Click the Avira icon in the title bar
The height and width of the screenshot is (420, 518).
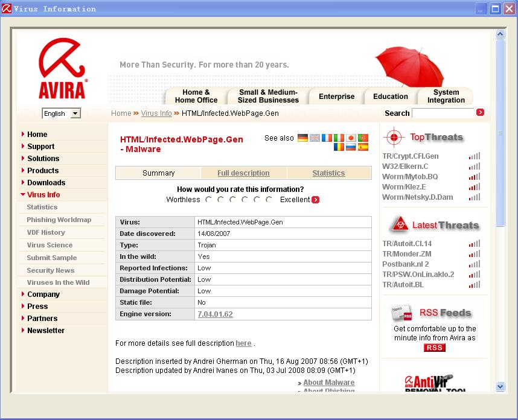(6, 8)
